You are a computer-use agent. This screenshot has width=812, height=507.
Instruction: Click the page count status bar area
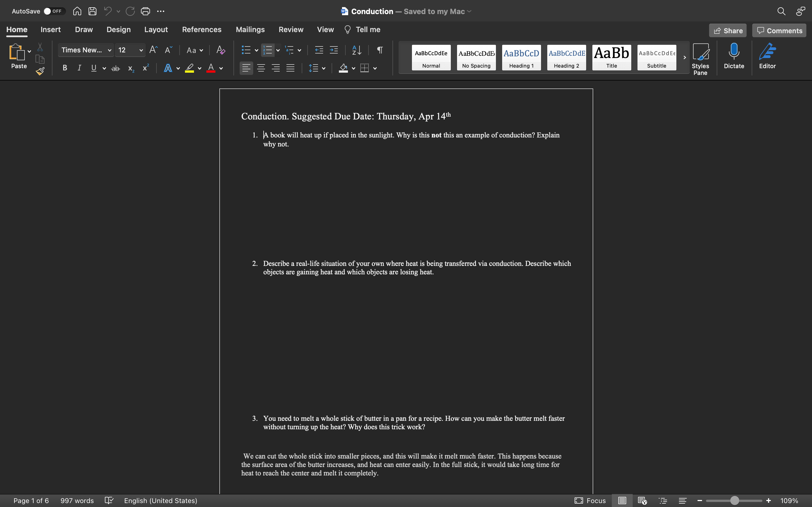pyautogui.click(x=31, y=501)
